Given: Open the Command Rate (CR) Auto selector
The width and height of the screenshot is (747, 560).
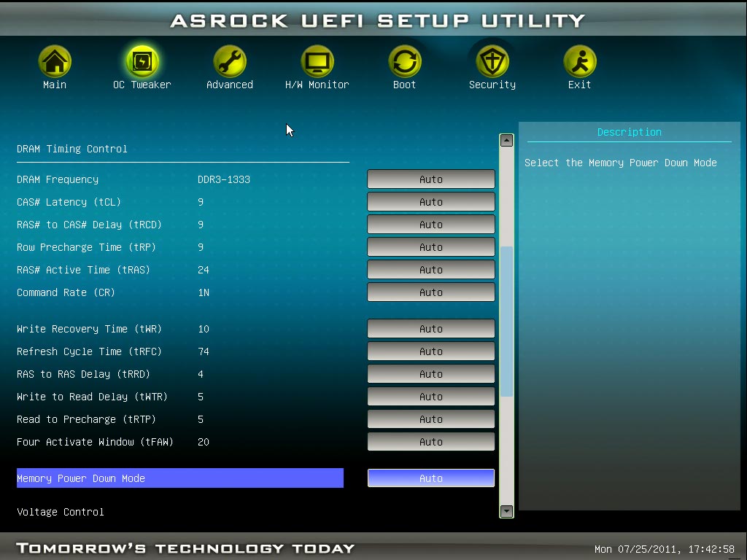Looking at the screenshot, I should point(431,292).
